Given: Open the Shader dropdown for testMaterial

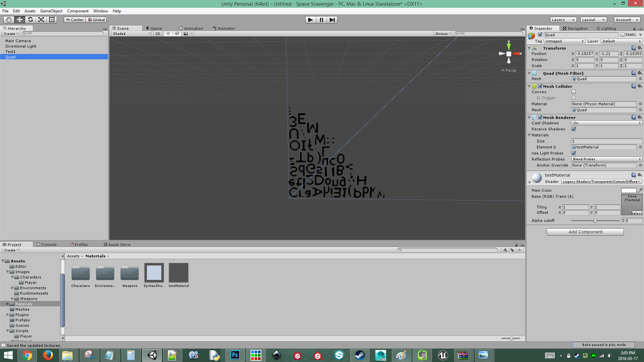Looking at the screenshot, I should click(x=601, y=181).
